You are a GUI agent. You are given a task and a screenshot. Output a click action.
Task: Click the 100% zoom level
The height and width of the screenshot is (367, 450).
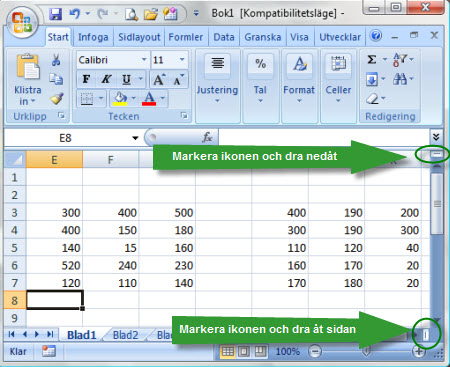pyautogui.click(x=288, y=351)
